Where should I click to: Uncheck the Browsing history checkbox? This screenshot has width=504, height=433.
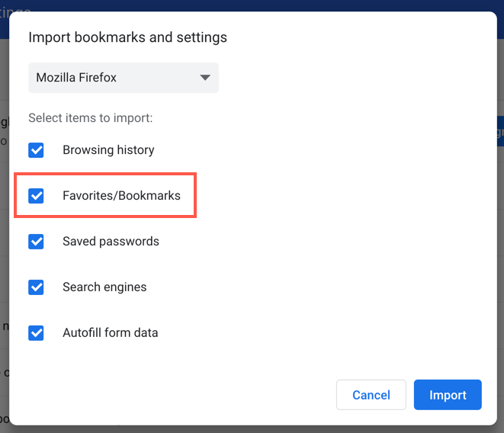[36, 150]
